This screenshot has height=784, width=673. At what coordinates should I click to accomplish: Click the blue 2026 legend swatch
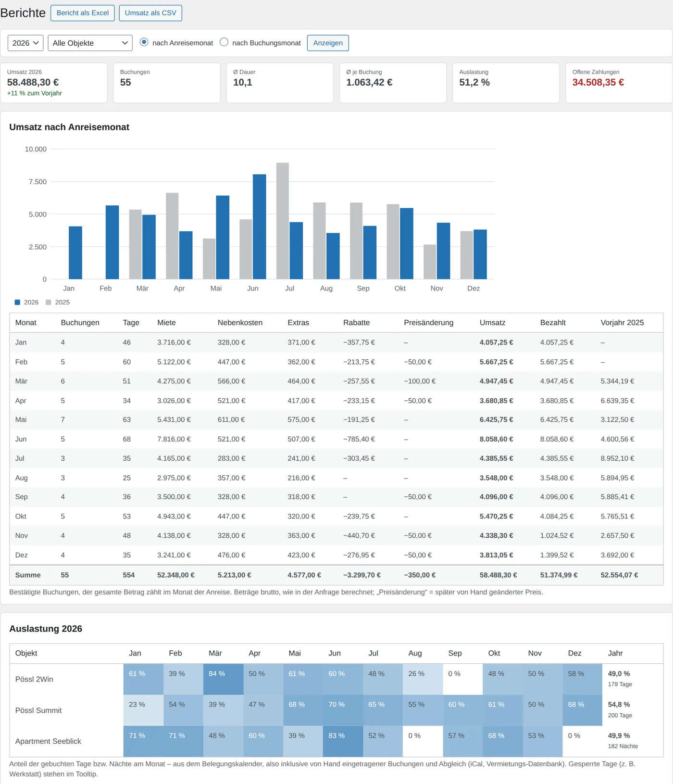tap(17, 302)
